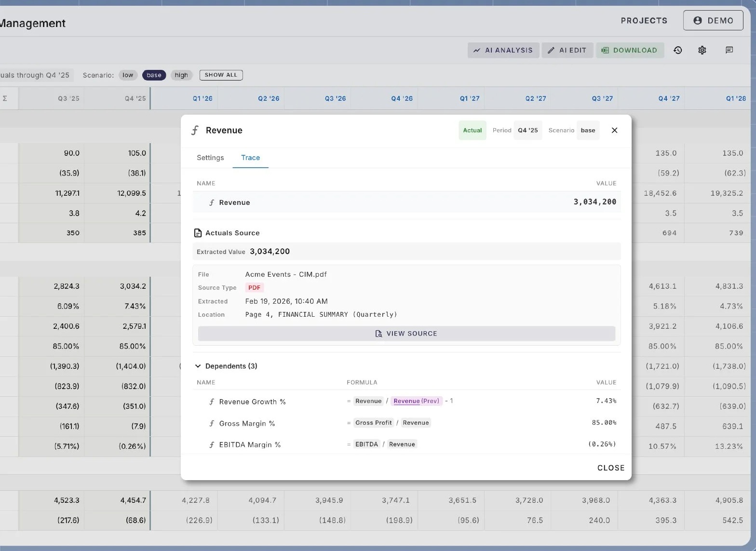Click the DEMO account button
The height and width of the screenshot is (551, 756).
713,21
